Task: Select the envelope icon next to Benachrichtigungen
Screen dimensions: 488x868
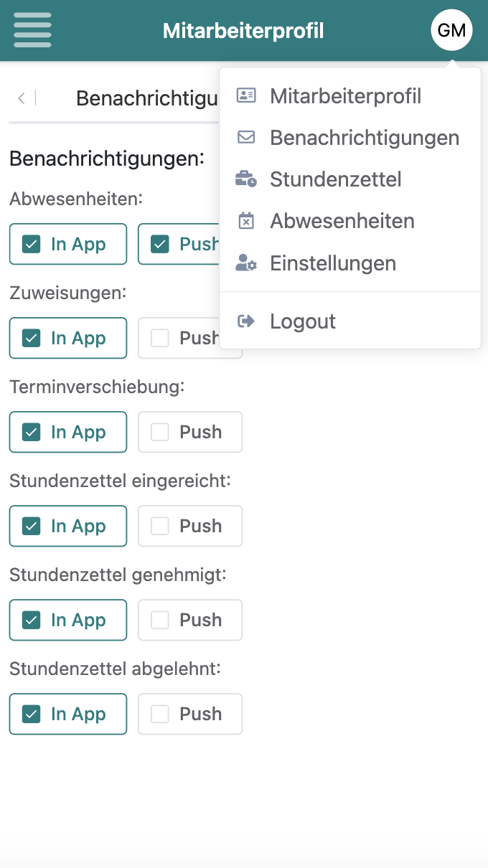Action: pos(247,136)
